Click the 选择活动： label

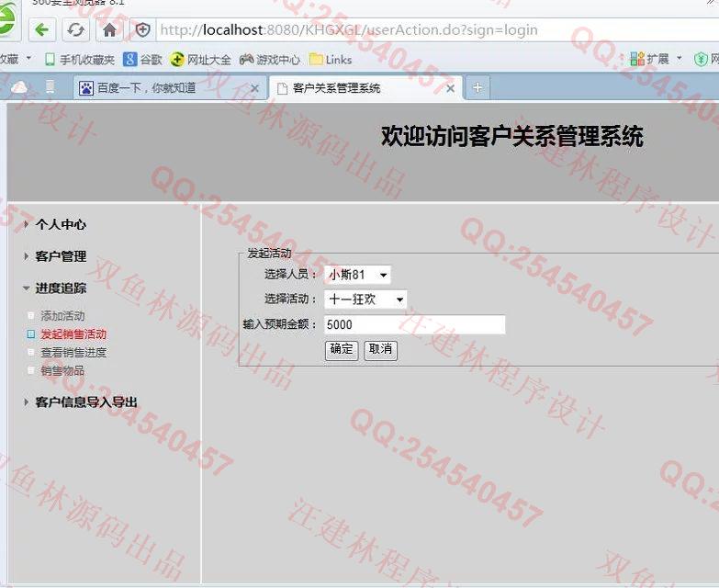coord(290,299)
